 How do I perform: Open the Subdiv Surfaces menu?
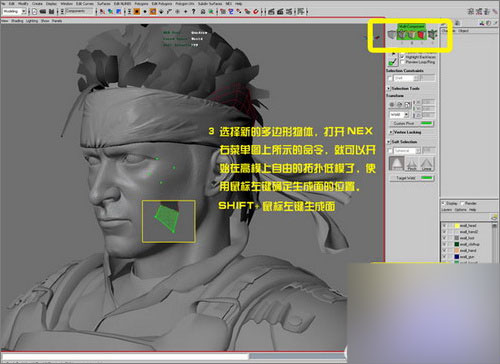(x=210, y=4)
